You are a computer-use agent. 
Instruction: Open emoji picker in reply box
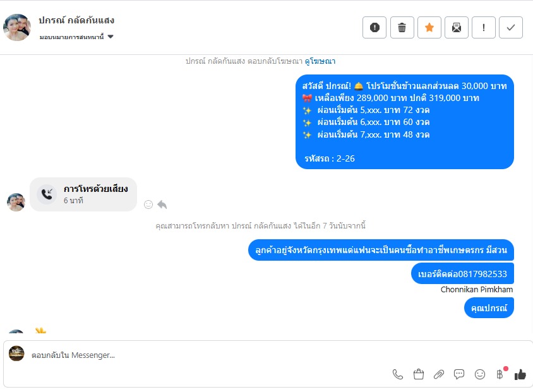click(x=479, y=374)
